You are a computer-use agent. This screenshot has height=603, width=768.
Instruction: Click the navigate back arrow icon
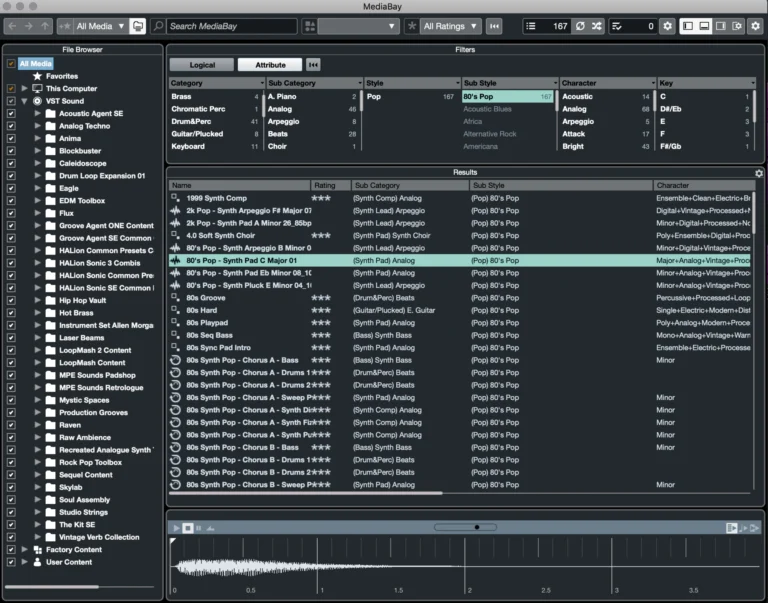(x=13, y=26)
